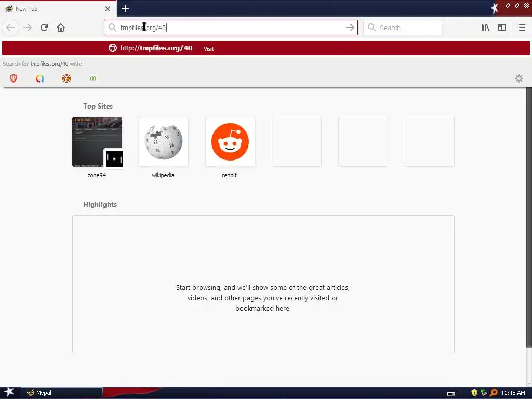This screenshot has height=399, width=532.
Task: Click the Top Sites heading
Action: (x=98, y=106)
